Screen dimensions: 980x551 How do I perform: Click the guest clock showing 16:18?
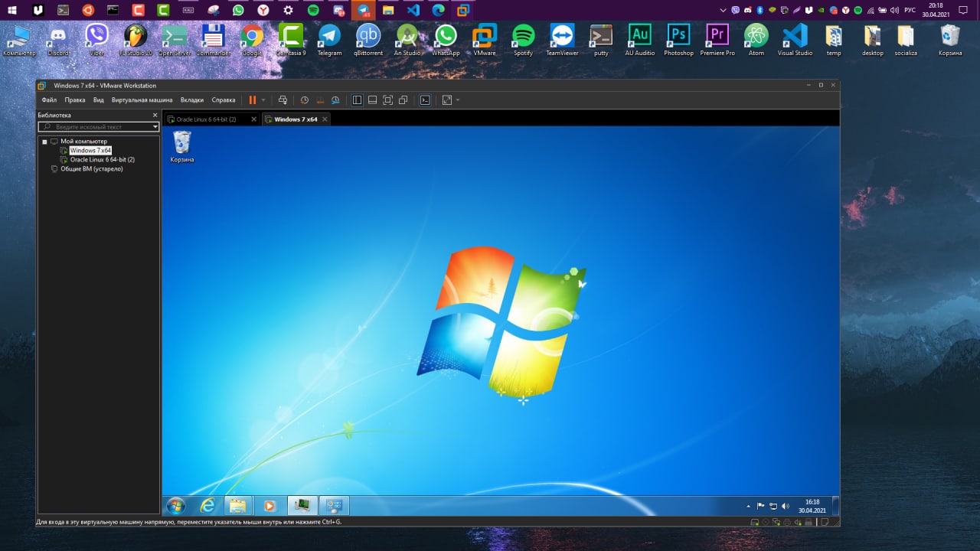812,506
